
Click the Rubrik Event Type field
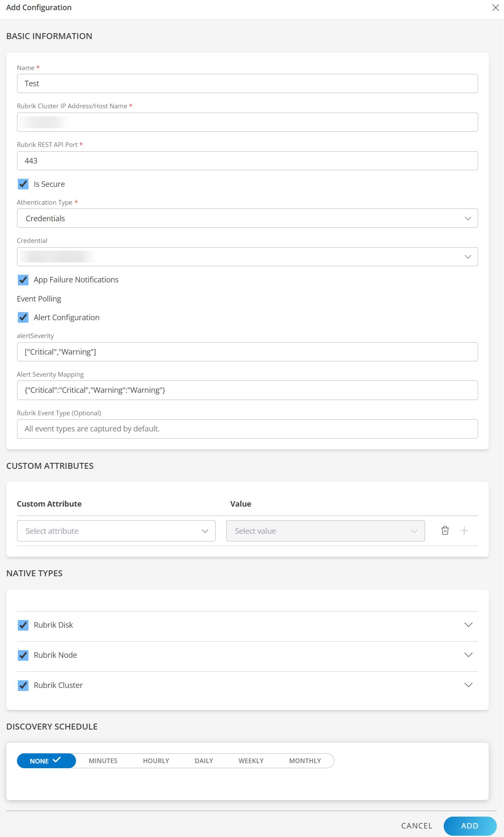pyautogui.click(x=247, y=429)
